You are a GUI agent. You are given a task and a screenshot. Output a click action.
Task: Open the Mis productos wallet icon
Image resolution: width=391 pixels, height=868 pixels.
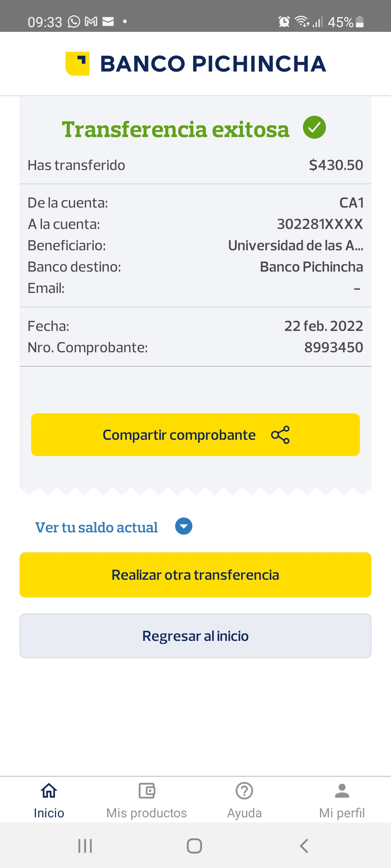coord(147,791)
